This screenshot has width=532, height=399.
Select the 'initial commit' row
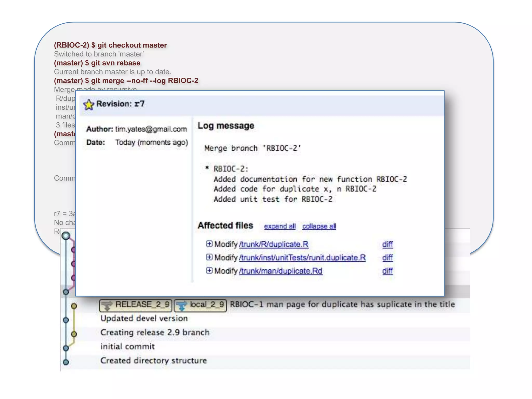[265, 347]
